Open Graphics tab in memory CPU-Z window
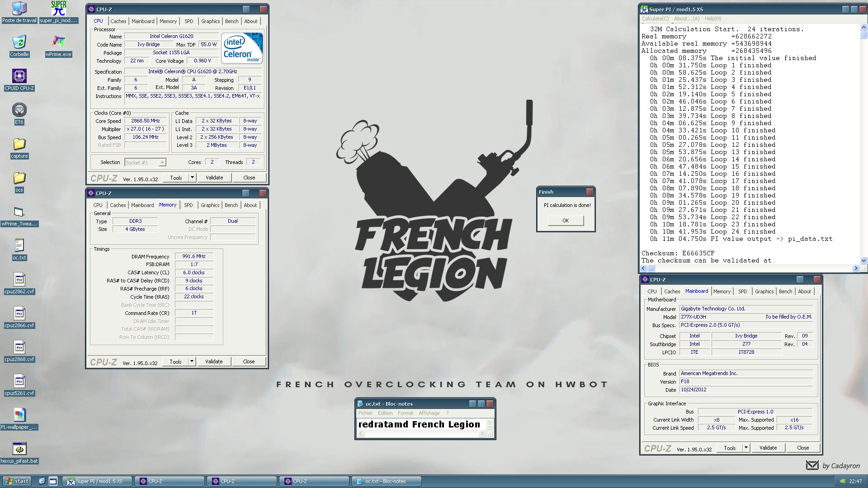The image size is (868, 488). click(210, 205)
